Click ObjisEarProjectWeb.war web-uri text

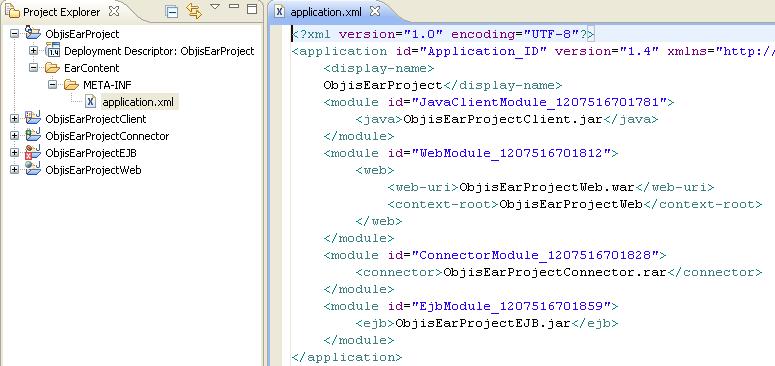[x=547, y=187]
